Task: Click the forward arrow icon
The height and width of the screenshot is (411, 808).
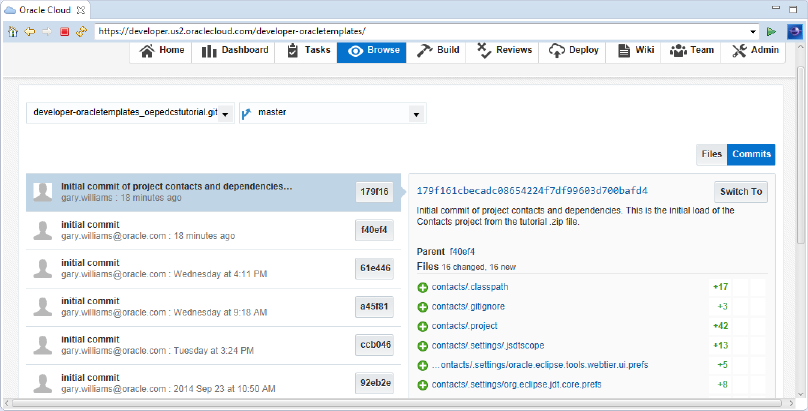Action: pyautogui.click(x=47, y=31)
